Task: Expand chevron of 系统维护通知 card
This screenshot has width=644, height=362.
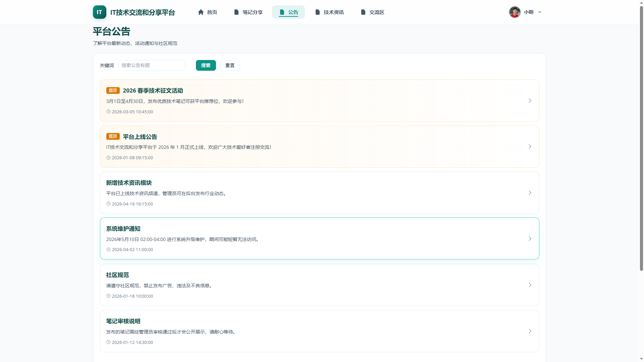Action: coord(530,239)
